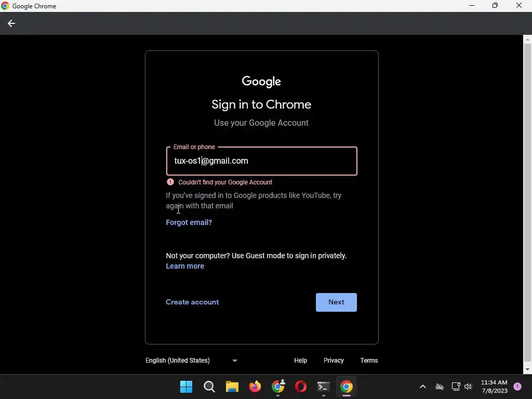The image size is (532, 399).
Task: Launch Opera browser from taskbar
Action: 301,387
